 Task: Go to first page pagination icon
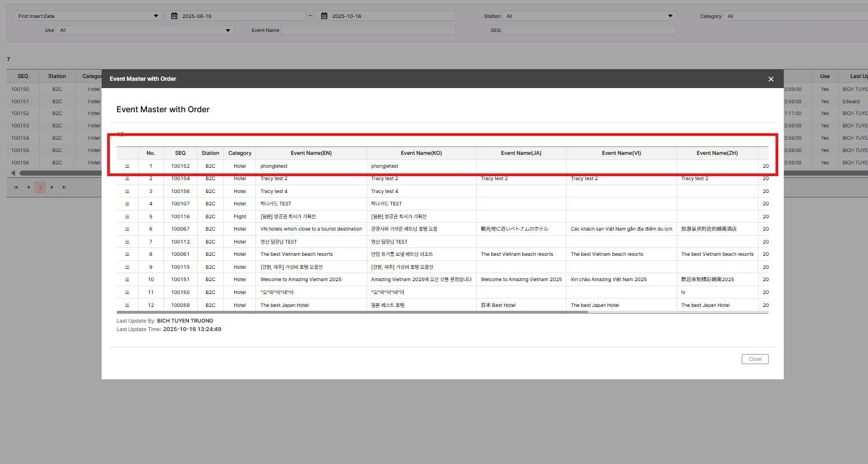tap(16, 187)
